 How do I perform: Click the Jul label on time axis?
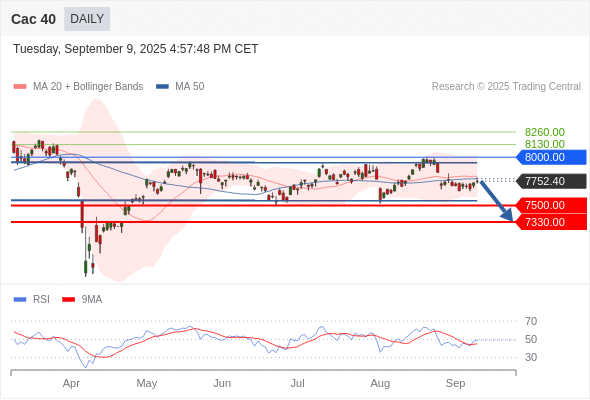pos(297,383)
